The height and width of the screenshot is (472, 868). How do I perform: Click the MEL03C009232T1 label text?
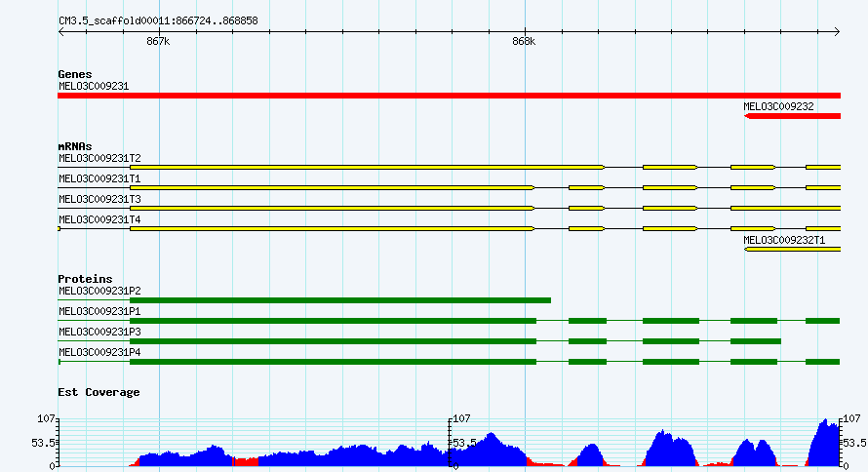pos(784,240)
